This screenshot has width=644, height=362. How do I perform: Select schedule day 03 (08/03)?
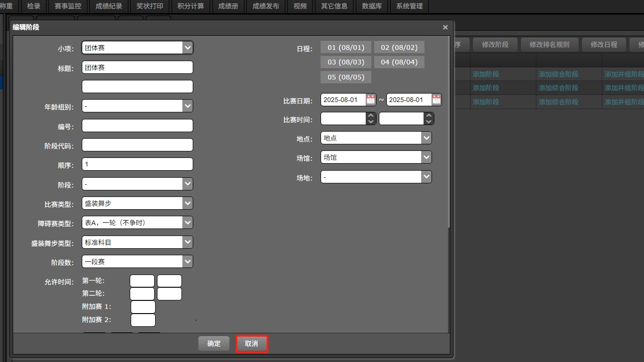346,62
